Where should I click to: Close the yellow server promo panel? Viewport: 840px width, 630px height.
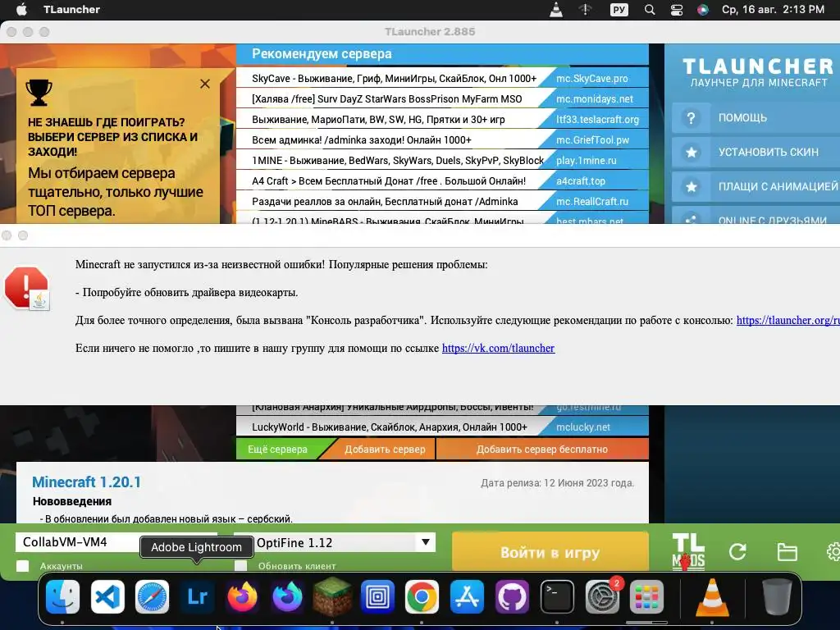(x=205, y=84)
